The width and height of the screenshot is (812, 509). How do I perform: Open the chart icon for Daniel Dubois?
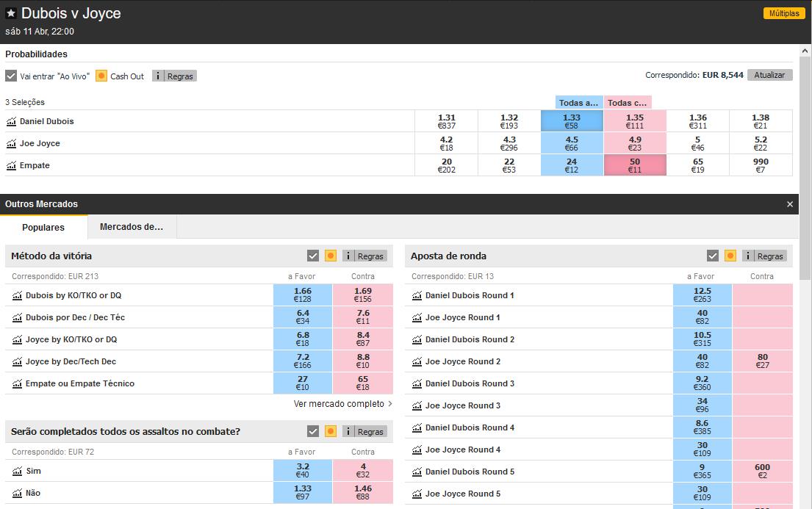pyautogui.click(x=12, y=122)
